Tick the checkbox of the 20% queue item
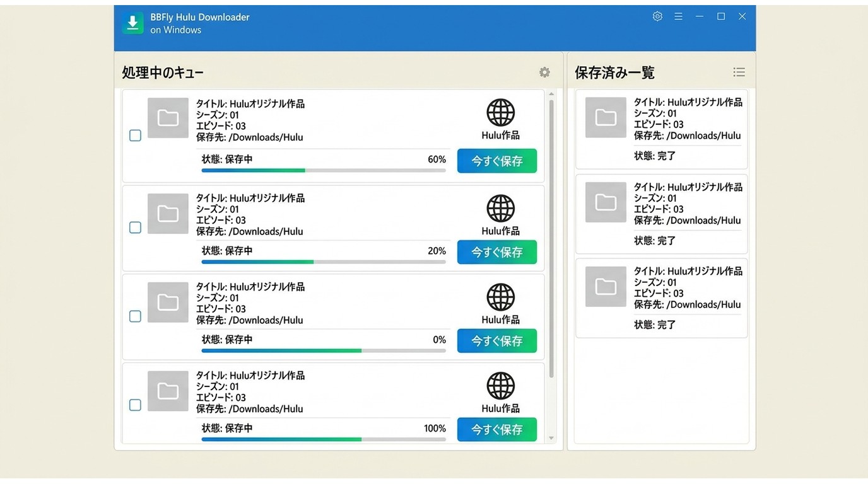The height and width of the screenshot is (484, 868). 135,228
